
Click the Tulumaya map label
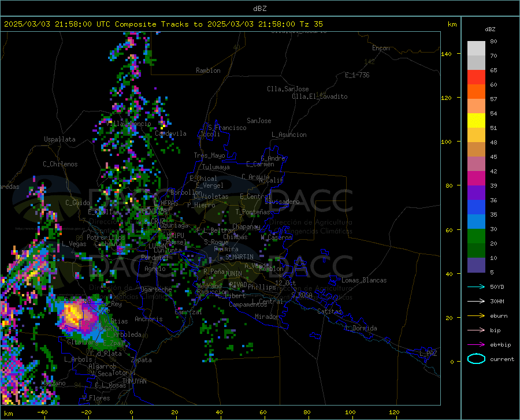click(x=216, y=167)
